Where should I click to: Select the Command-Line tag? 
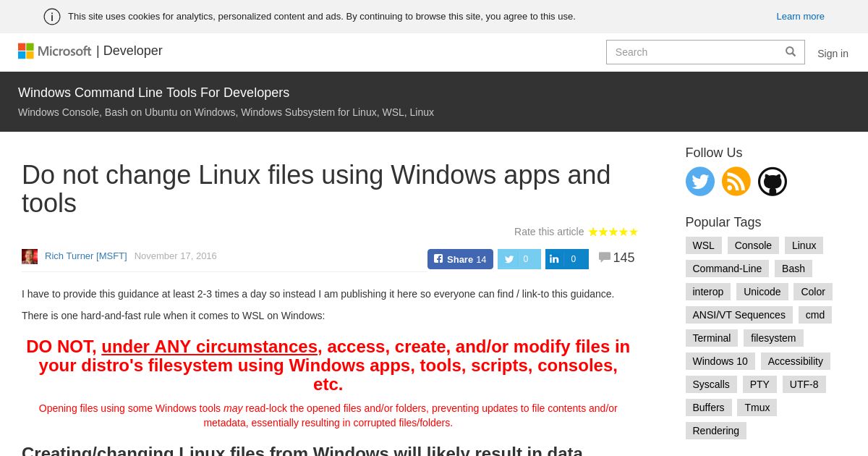point(727,269)
